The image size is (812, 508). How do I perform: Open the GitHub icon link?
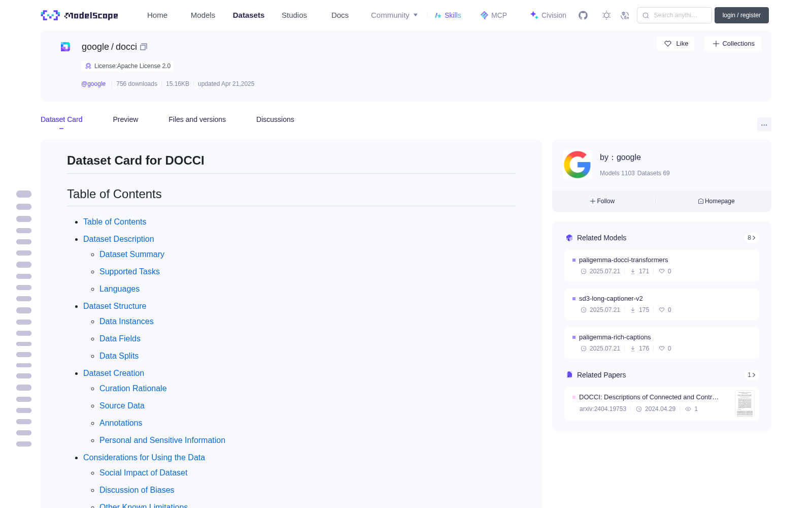click(x=583, y=15)
